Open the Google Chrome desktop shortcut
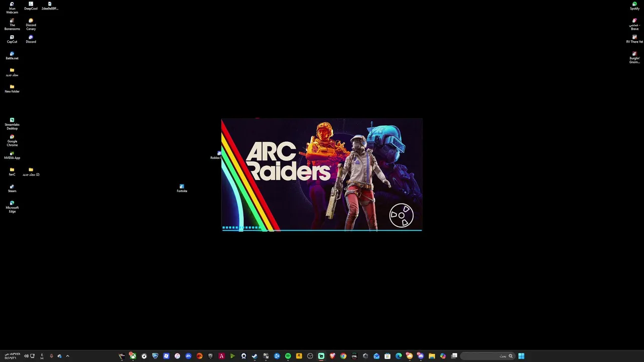 [12, 141]
